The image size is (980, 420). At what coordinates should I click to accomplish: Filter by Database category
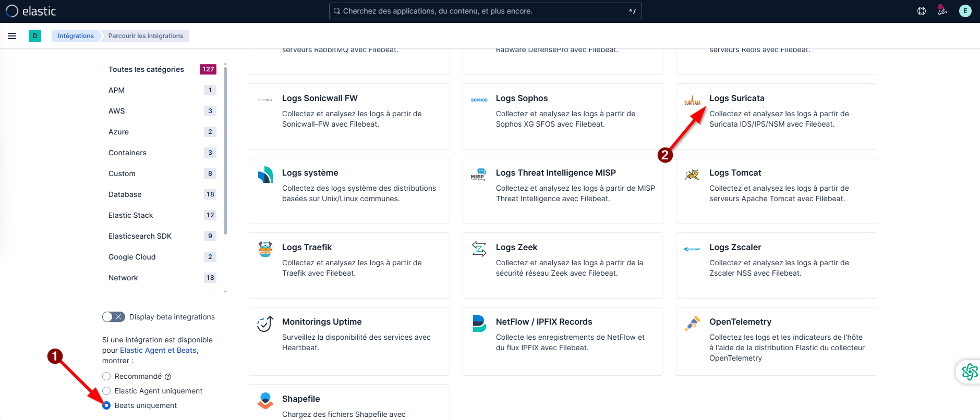tap(125, 194)
